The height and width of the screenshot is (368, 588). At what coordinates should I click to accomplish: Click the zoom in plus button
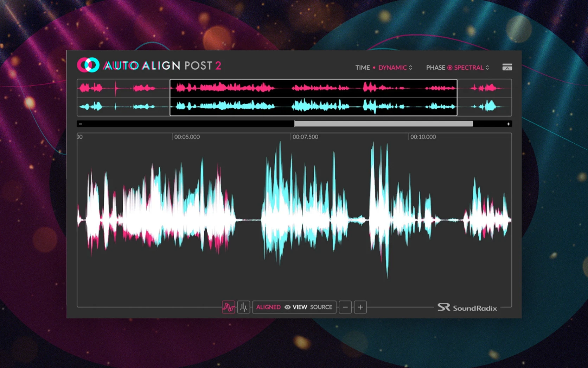(x=360, y=307)
